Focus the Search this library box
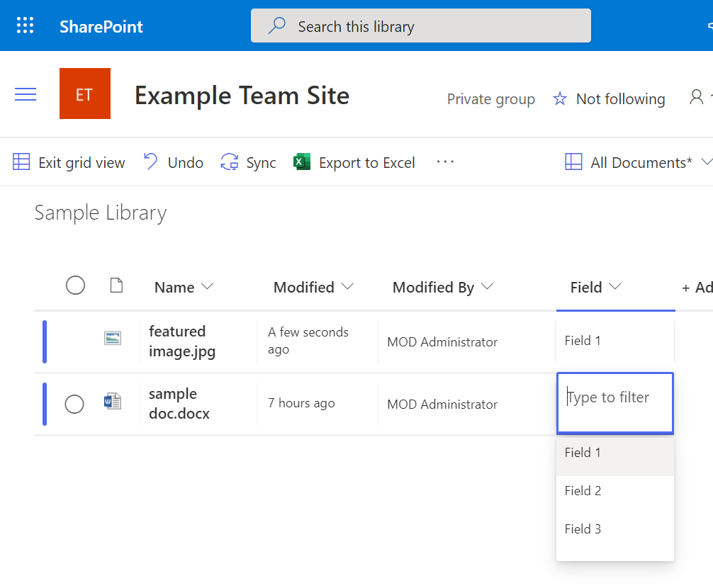This screenshot has width=713, height=588. click(x=420, y=26)
